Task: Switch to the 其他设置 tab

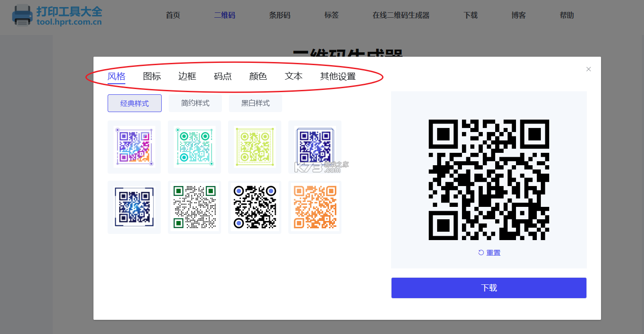Action: pos(338,76)
